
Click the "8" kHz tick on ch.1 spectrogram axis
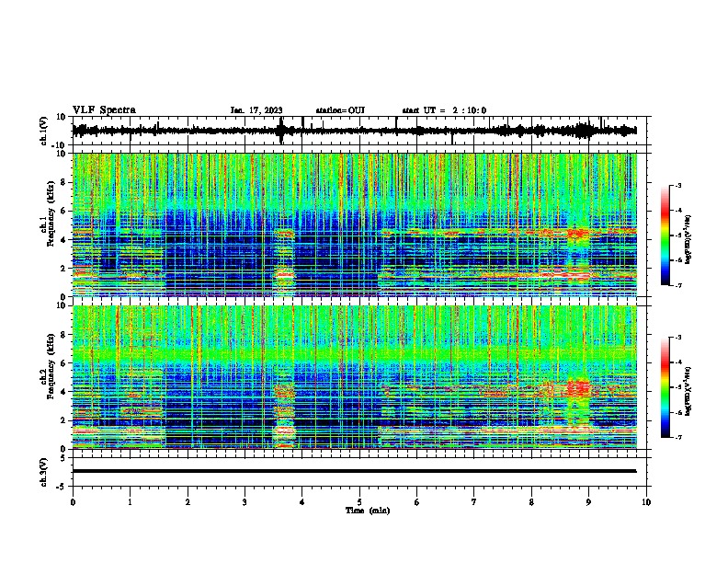(x=63, y=182)
